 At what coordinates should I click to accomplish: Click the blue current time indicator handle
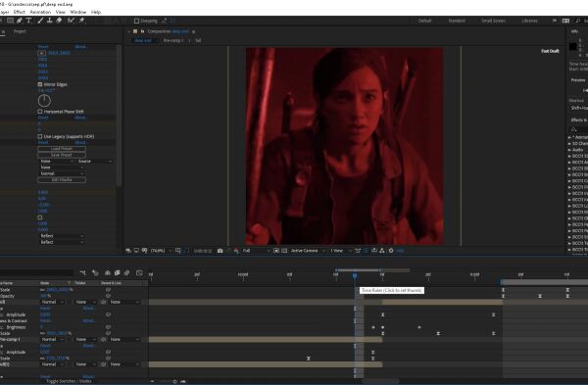point(355,276)
